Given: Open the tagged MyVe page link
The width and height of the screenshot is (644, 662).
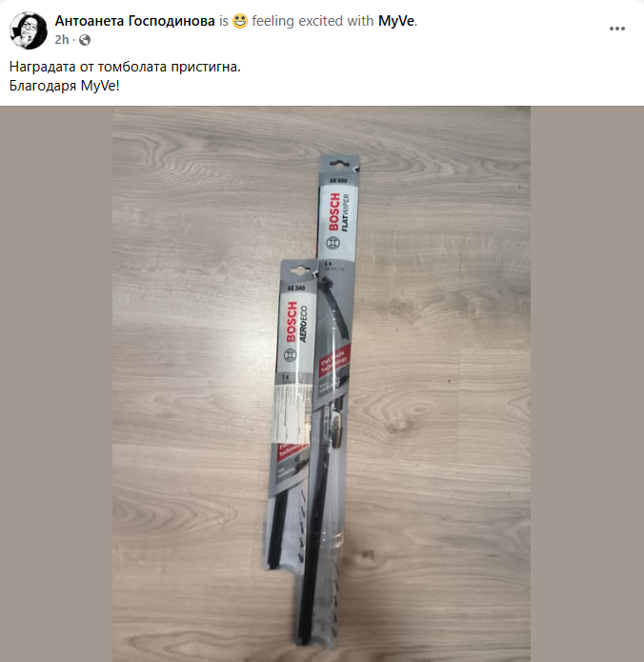Looking at the screenshot, I should click(395, 21).
